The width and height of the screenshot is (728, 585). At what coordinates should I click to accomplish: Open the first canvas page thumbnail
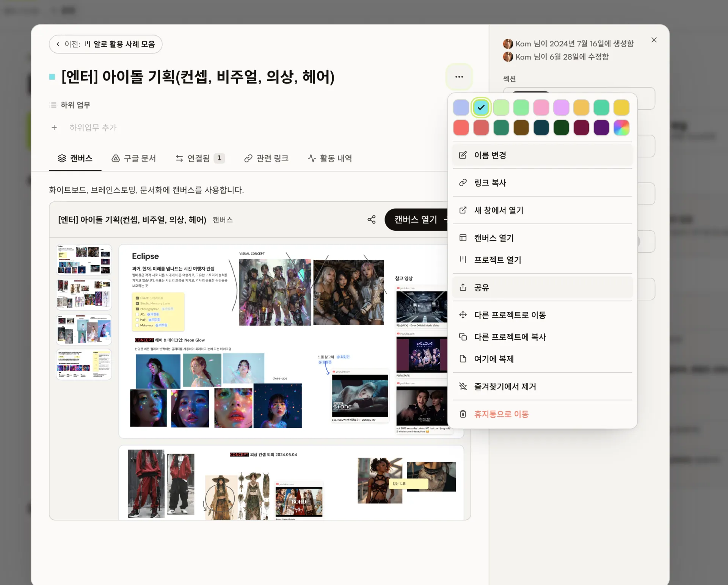tap(84, 259)
